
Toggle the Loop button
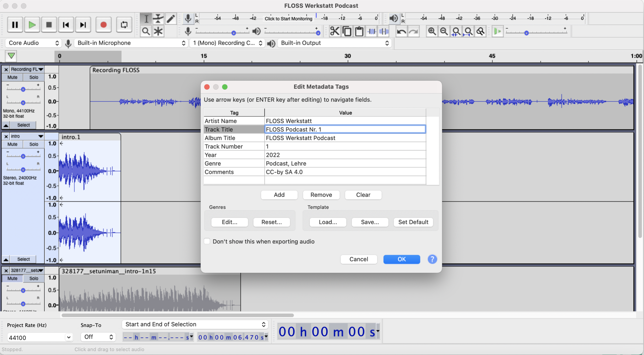point(124,25)
